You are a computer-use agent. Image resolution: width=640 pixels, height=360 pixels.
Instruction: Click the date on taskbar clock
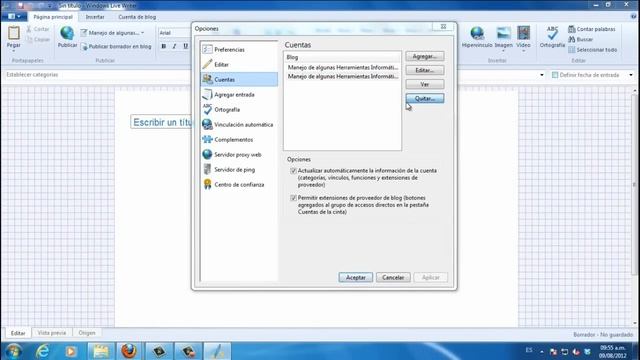[613, 356]
